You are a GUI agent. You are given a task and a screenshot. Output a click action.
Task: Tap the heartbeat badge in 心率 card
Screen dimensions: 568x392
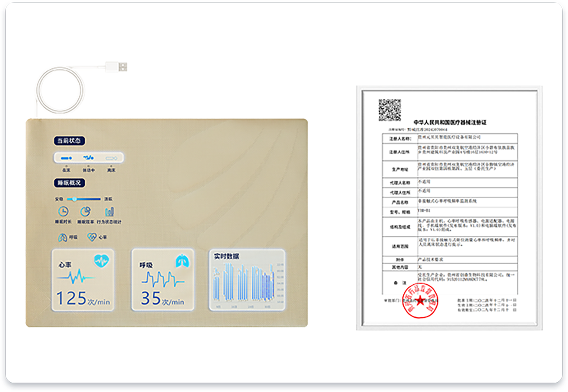[x=101, y=260]
